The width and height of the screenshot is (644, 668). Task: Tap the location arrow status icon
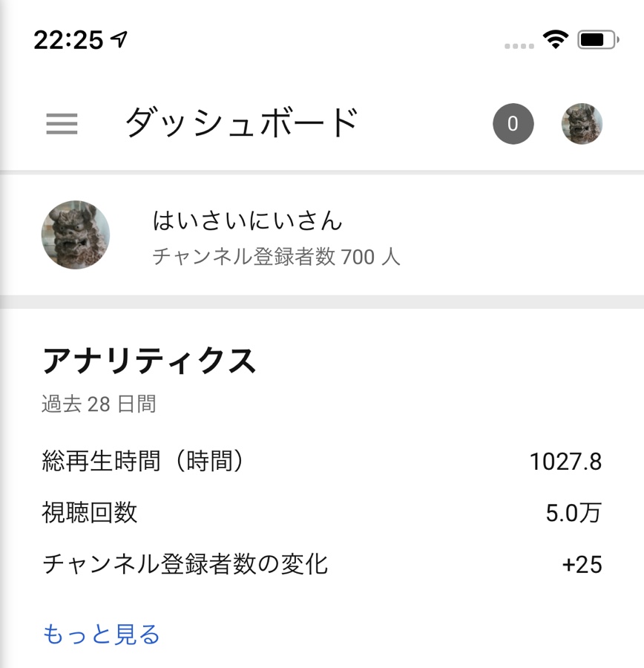tap(119, 39)
